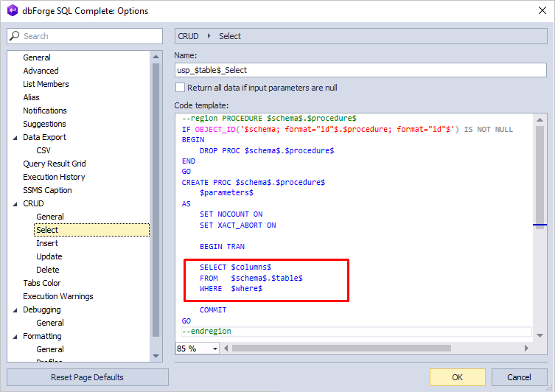Select SSMS Caption page

(x=47, y=190)
